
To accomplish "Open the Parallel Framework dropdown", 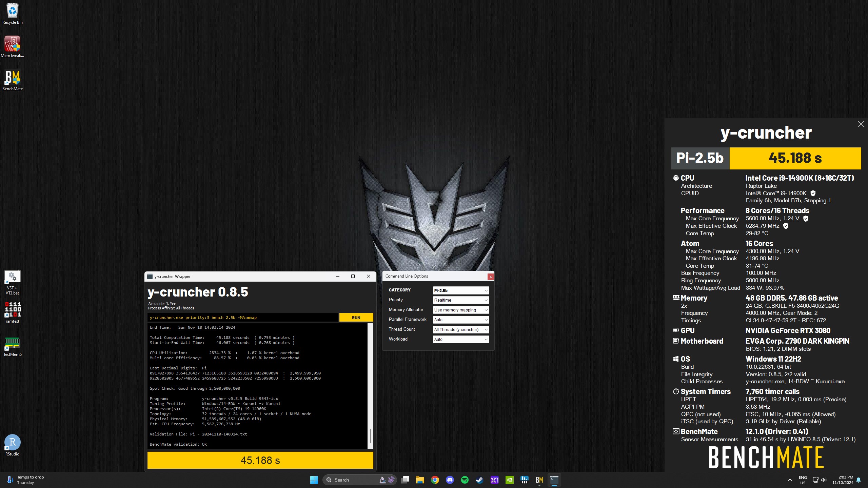I will [x=461, y=320].
